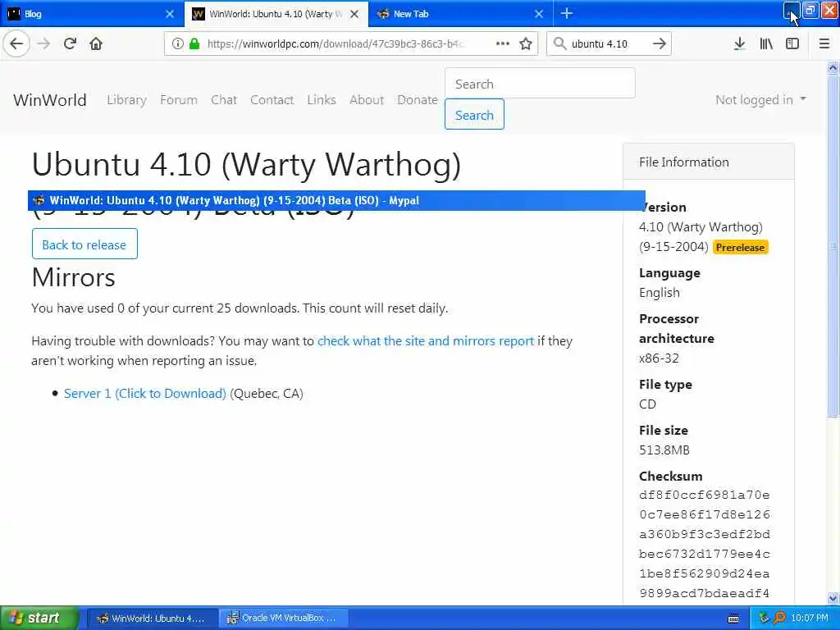Click the File type value CD
Viewport: 840px width, 630px height.
[x=647, y=404]
